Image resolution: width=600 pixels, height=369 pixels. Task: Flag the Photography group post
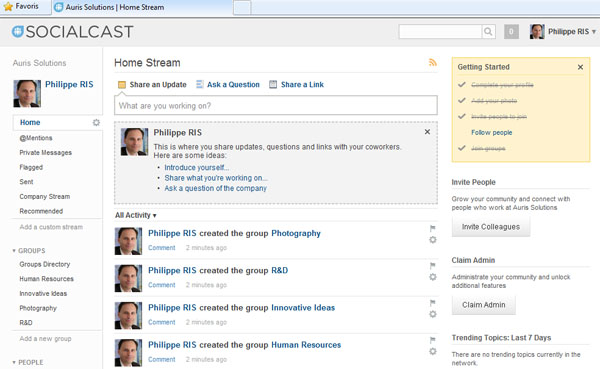pos(432,229)
